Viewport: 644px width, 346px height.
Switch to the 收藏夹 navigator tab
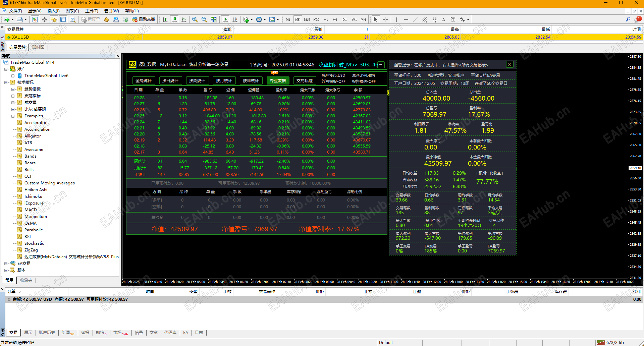(x=26, y=280)
